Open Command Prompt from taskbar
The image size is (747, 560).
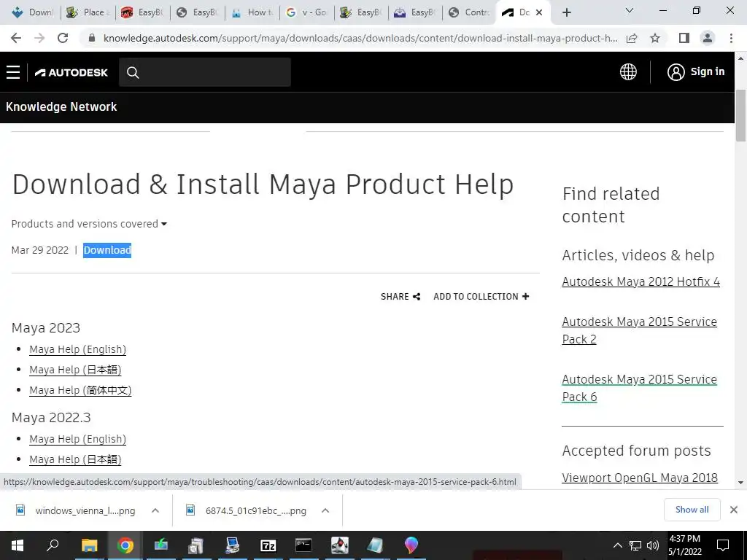pyautogui.click(x=303, y=545)
